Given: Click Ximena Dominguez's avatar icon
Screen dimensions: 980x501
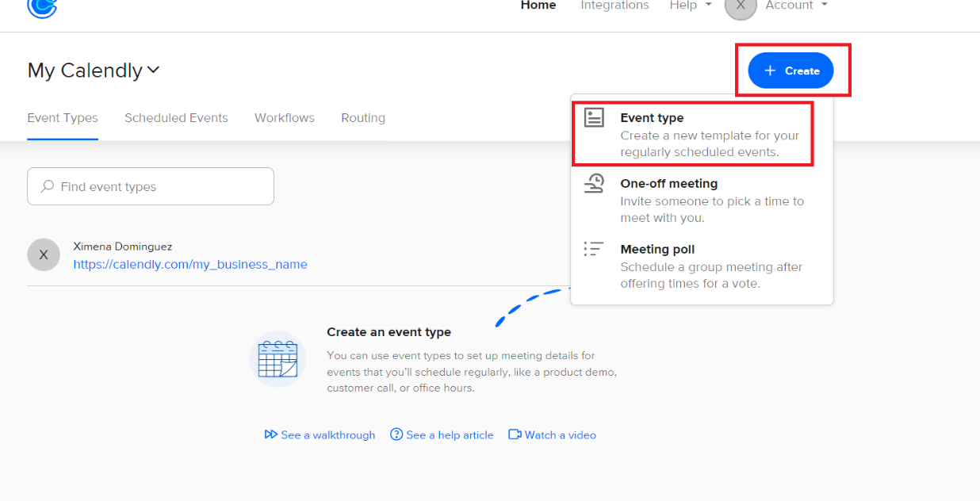Looking at the screenshot, I should coord(44,254).
